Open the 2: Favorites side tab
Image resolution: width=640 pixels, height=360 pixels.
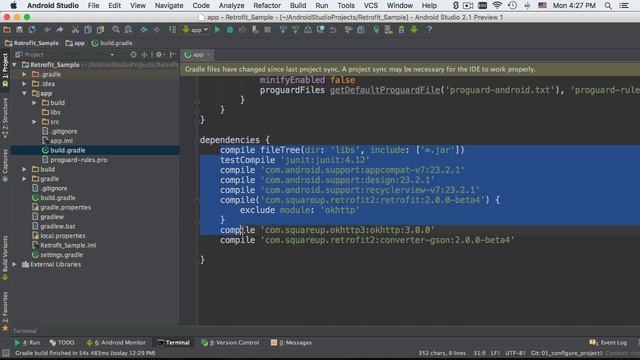[5, 311]
